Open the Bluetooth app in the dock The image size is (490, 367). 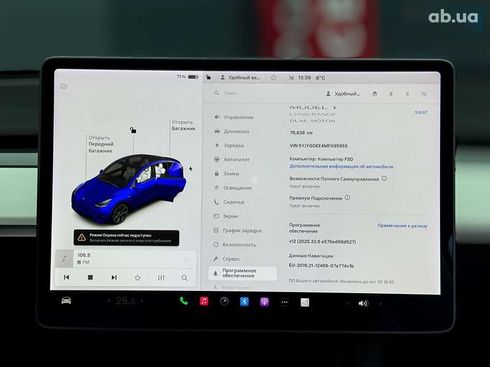244,302
